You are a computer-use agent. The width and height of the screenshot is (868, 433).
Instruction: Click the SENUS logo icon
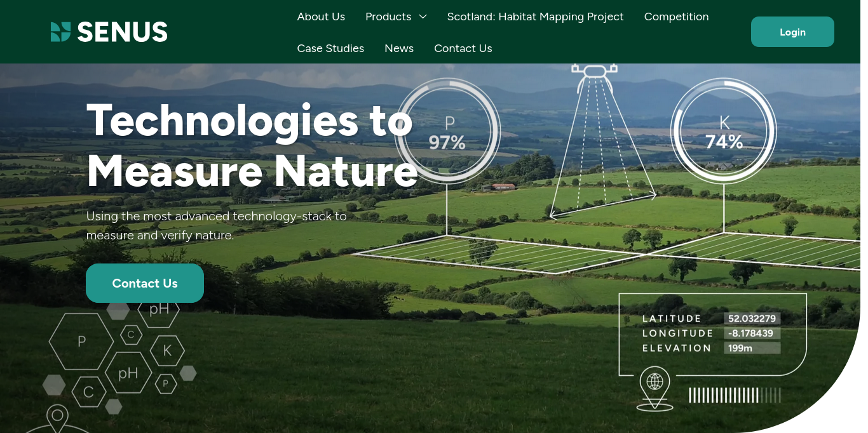tap(60, 30)
